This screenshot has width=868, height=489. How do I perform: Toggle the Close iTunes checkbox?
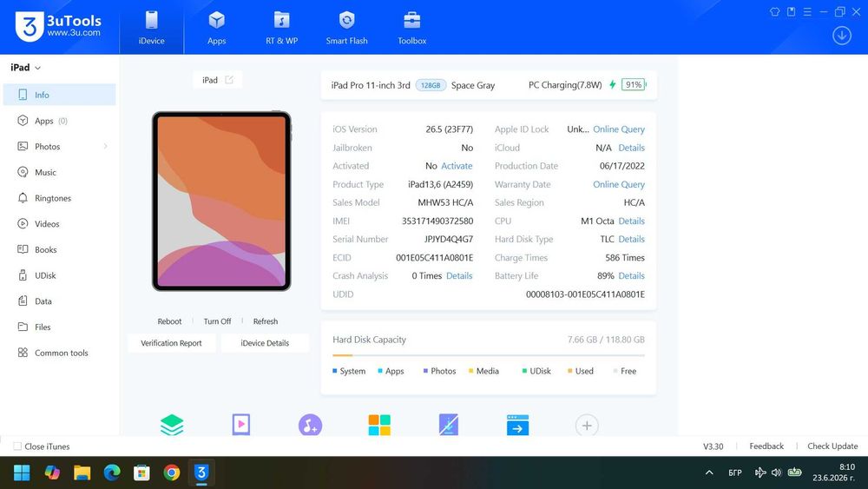[x=17, y=446]
